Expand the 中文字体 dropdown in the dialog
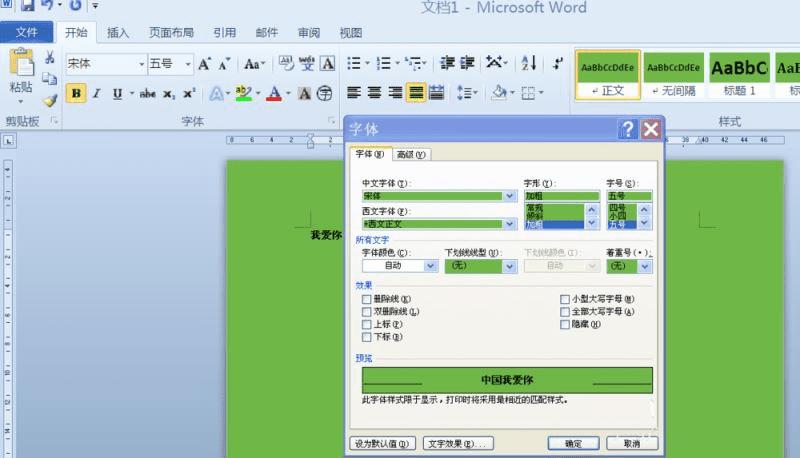800x458 pixels. 509,196
